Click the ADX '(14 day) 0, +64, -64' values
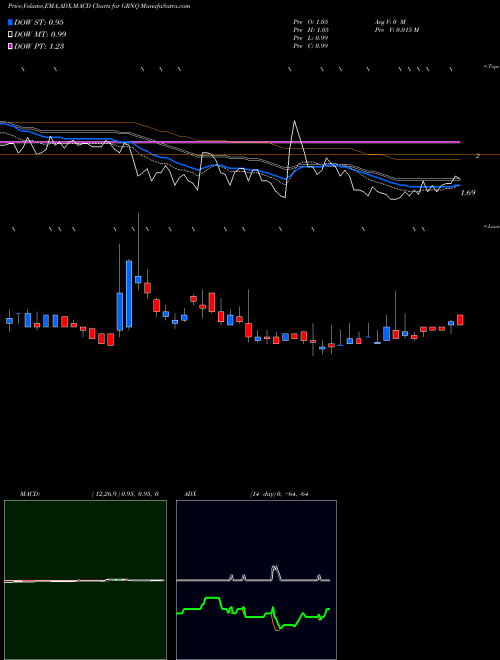The image size is (500, 660). click(279, 494)
